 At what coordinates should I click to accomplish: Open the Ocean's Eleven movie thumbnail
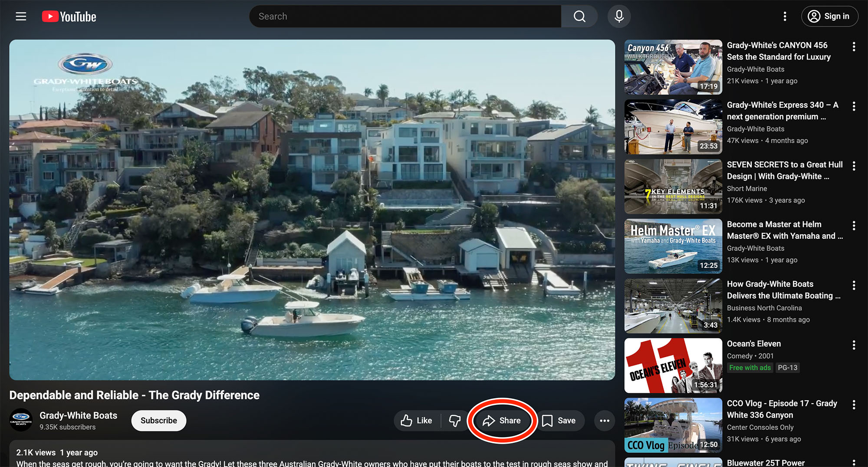pos(673,365)
